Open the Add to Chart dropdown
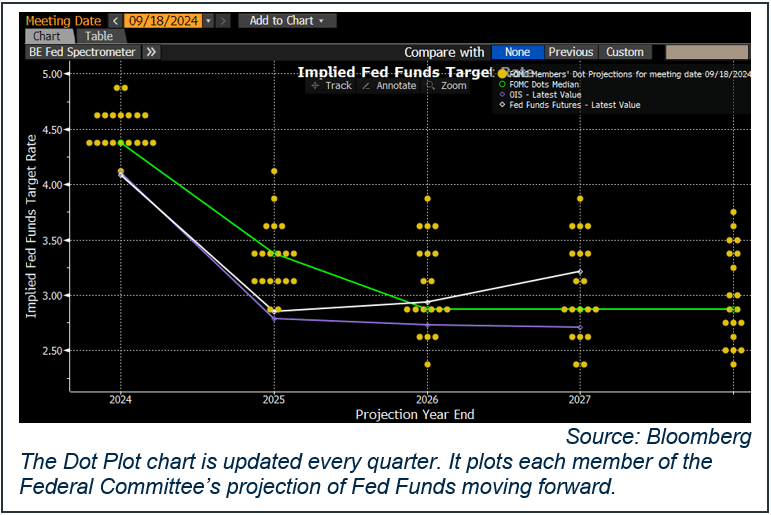771x515 pixels. 287,21
